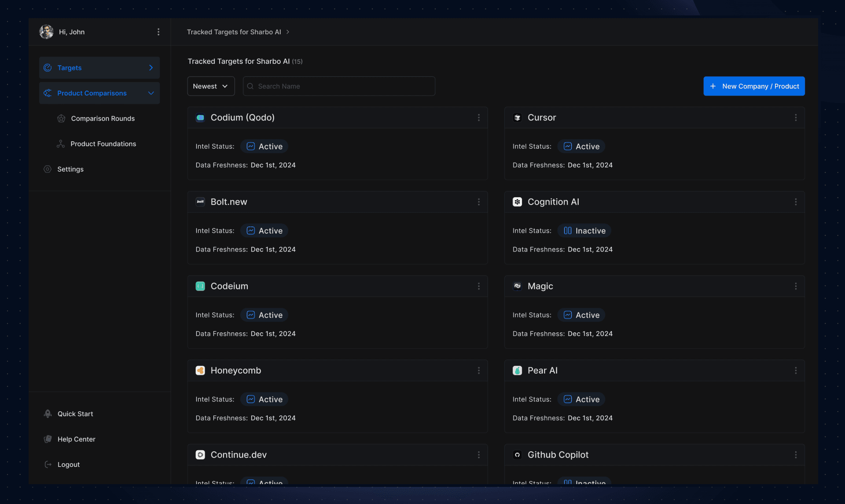Toggle Active status badge on Cursor
Screen dimensions: 845x504
pos(581,146)
